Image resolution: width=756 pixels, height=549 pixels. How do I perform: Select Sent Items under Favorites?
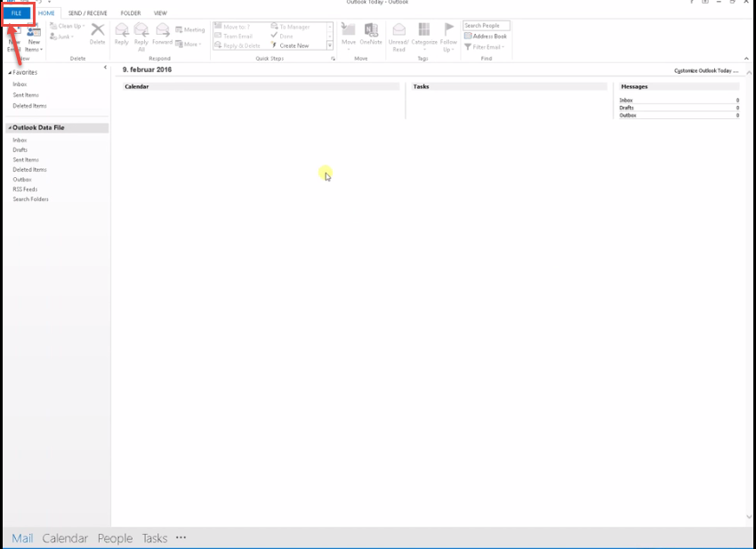click(x=26, y=95)
